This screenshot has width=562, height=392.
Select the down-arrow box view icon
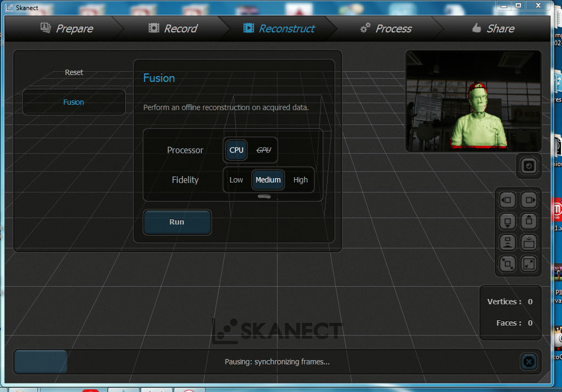(x=508, y=221)
